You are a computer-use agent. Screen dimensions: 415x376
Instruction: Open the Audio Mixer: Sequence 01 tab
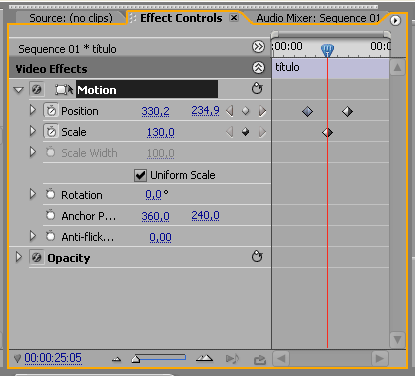coord(318,18)
